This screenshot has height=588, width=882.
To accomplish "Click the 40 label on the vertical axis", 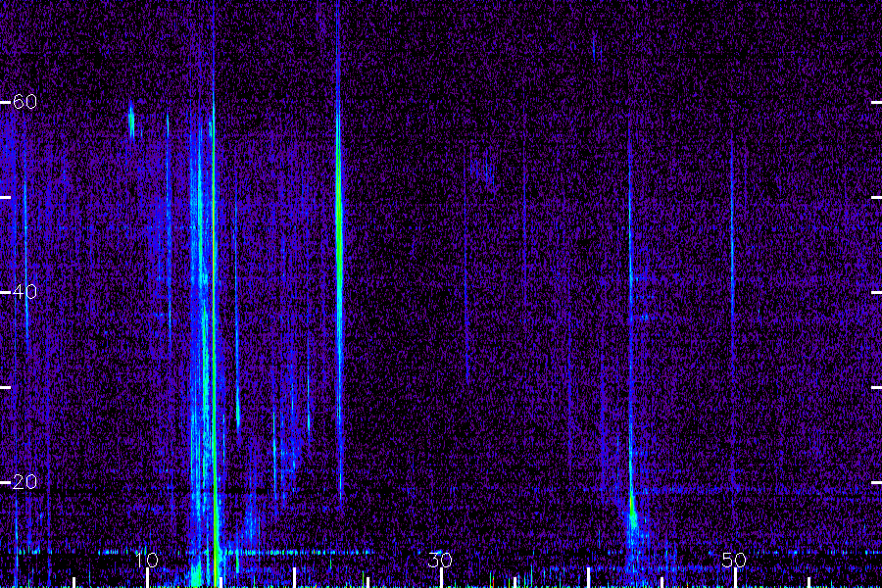I will (x=24, y=291).
